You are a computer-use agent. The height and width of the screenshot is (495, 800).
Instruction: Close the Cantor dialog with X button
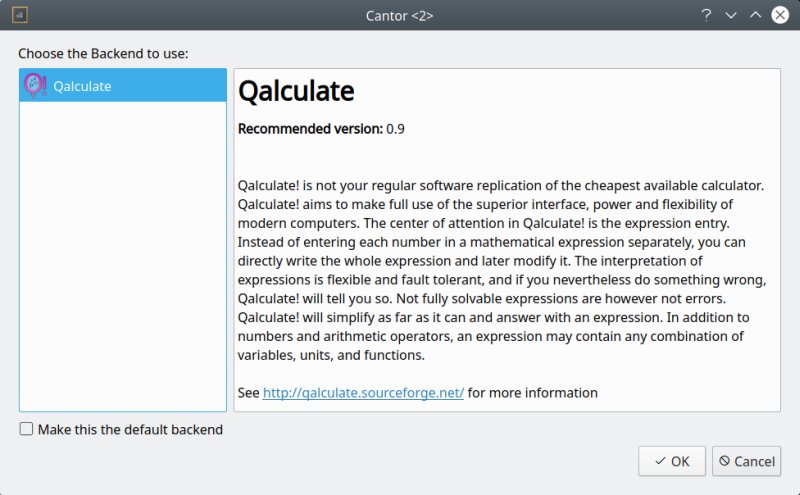[780, 15]
